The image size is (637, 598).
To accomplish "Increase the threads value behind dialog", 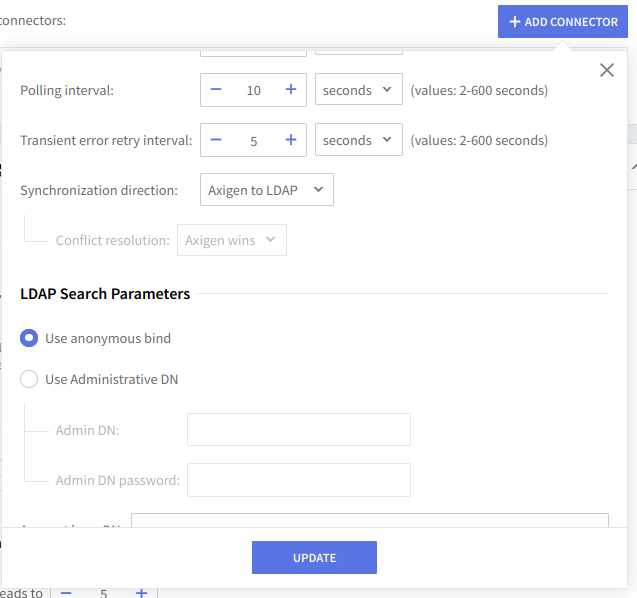I will point(141,592).
